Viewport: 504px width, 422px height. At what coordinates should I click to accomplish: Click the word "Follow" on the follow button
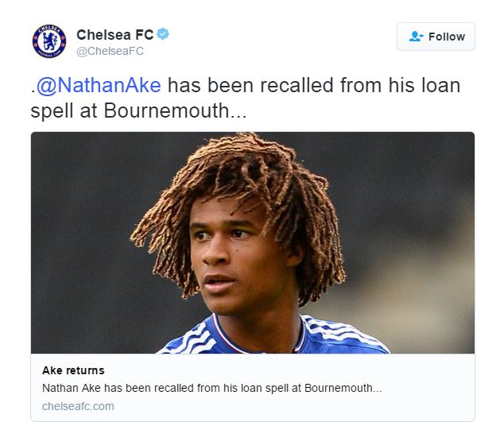(447, 37)
